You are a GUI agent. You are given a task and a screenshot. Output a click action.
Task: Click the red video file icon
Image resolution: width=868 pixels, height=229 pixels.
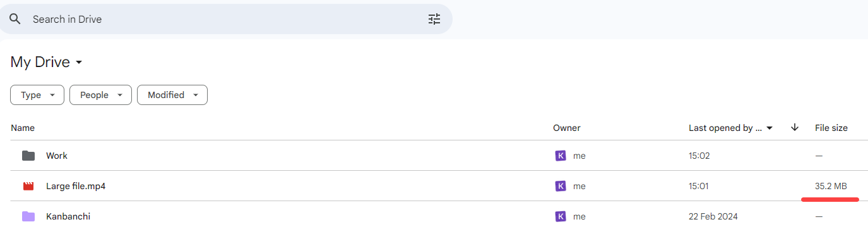28,186
